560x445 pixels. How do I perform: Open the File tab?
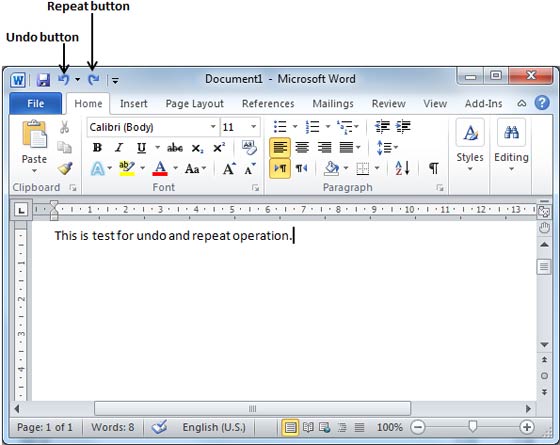tap(35, 104)
